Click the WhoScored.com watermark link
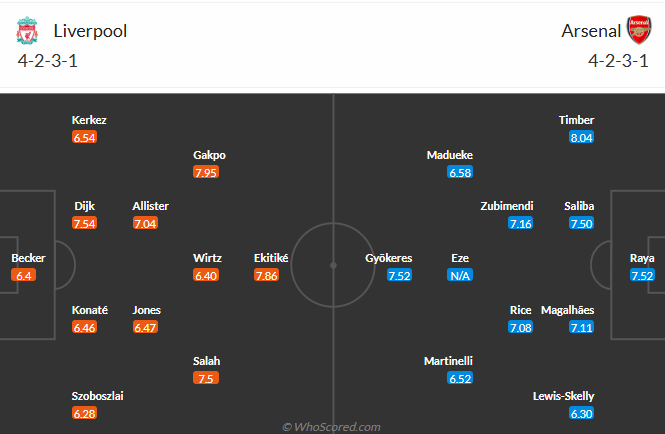The width and height of the screenshot is (665, 434). coord(331,427)
